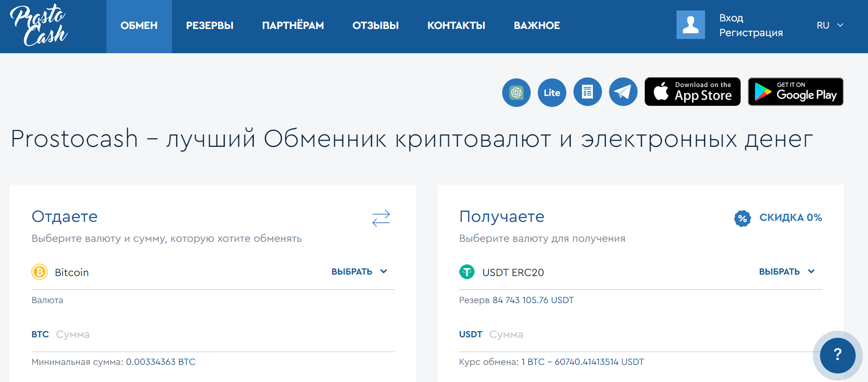868x382 pixels.
Task: Click the Отдаете heading
Action: (x=65, y=217)
